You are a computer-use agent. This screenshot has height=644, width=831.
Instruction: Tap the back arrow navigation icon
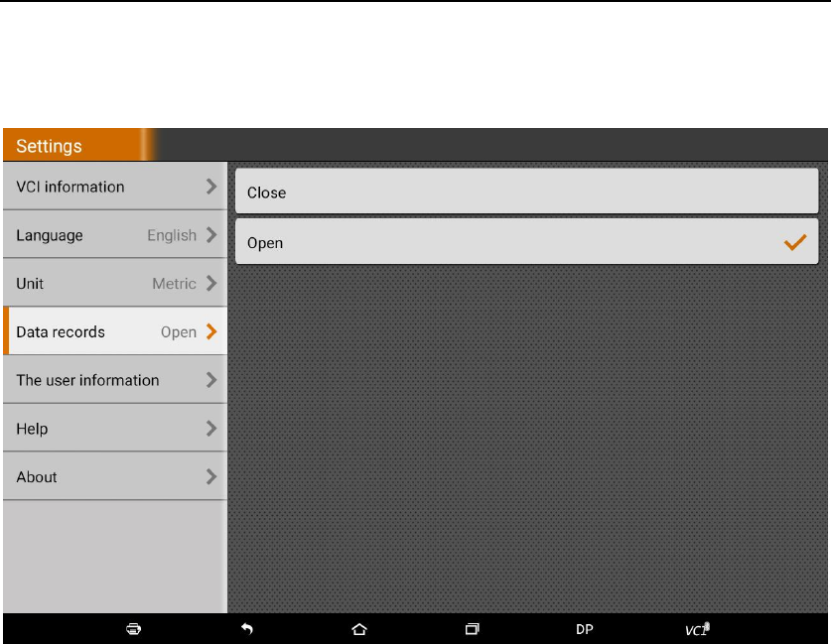click(247, 629)
